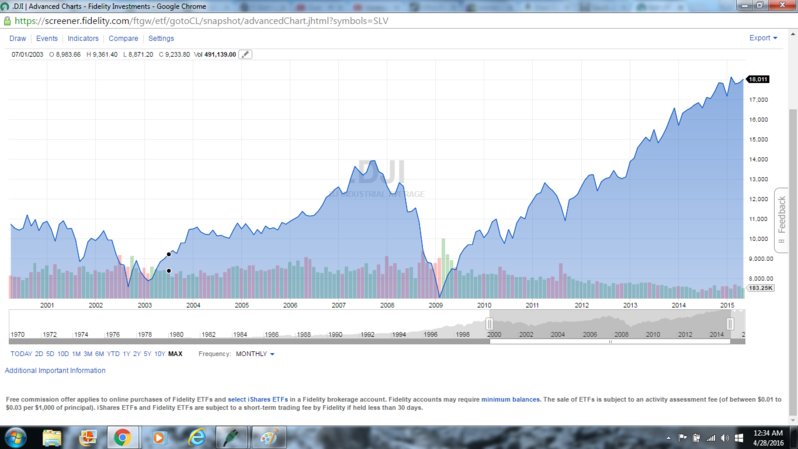Image resolution: width=798 pixels, height=449 pixels.
Task: Select the 10D time range
Action: [63, 354]
